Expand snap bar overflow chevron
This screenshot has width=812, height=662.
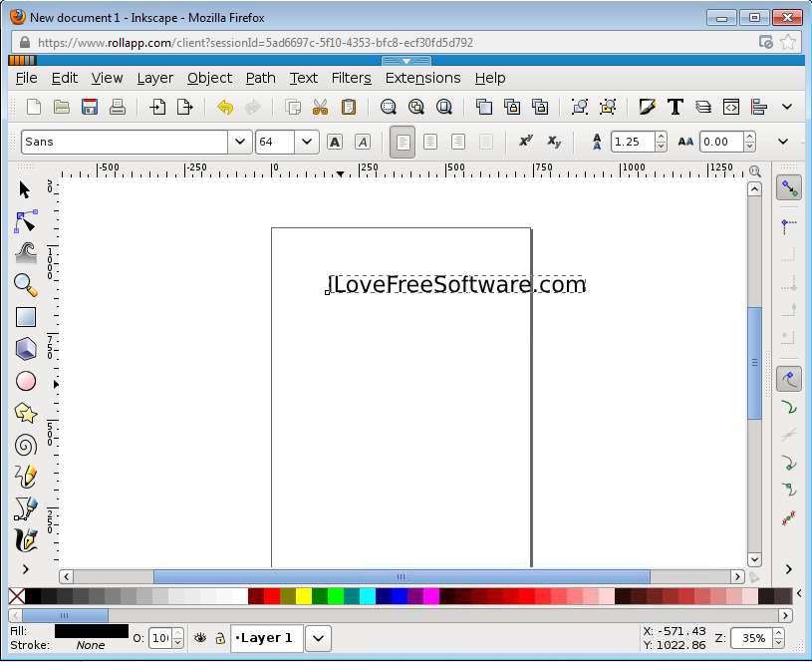[789, 569]
